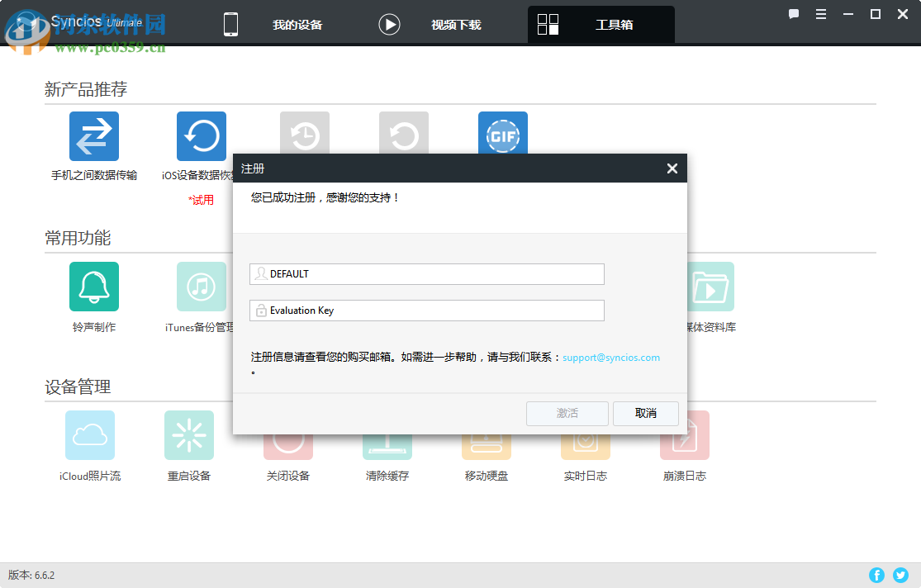The width and height of the screenshot is (921, 588).
Task: Open the GIF maker tool
Action: point(502,135)
